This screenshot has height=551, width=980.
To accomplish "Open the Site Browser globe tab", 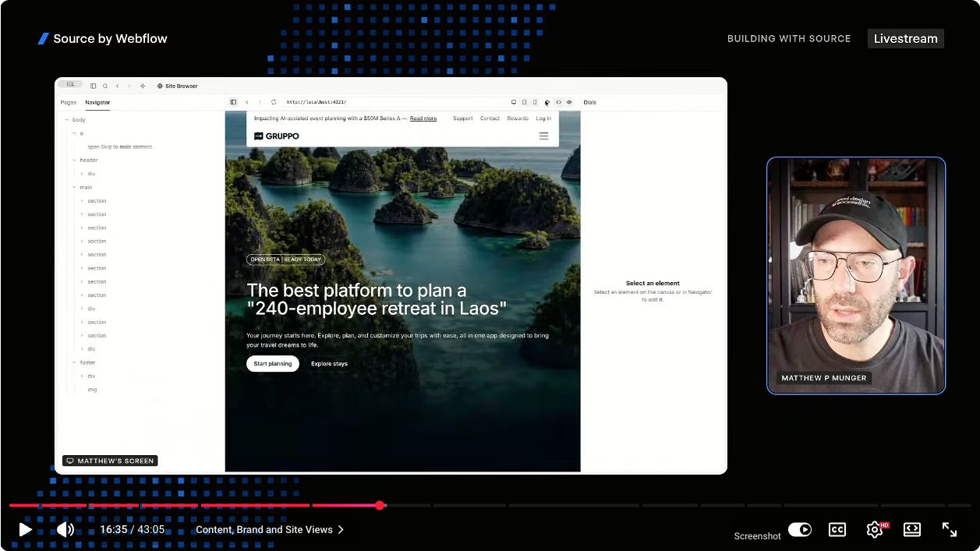I will tap(178, 86).
